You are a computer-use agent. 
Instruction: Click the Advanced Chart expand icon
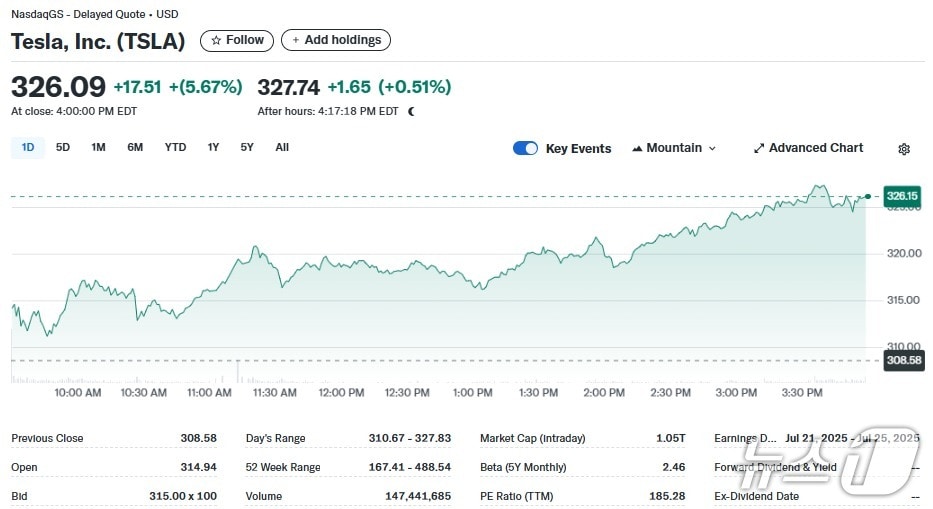(x=759, y=148)
